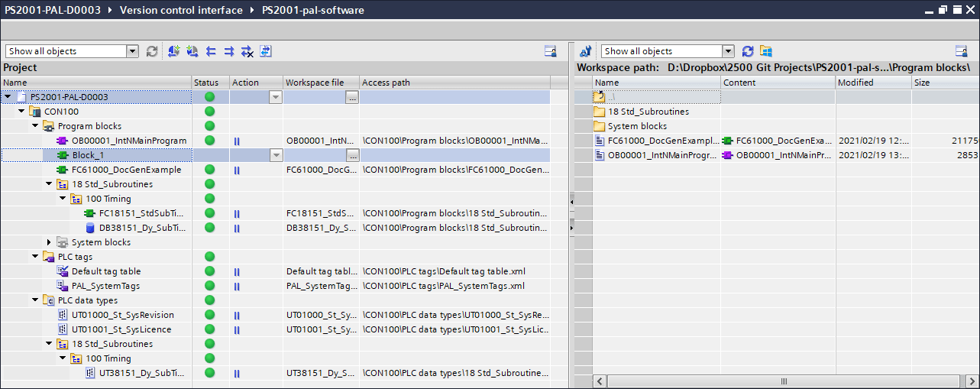The width and height of the screenshot is (980, 389).
Task: Refresh the workspace pane
Action: [748, 51]
